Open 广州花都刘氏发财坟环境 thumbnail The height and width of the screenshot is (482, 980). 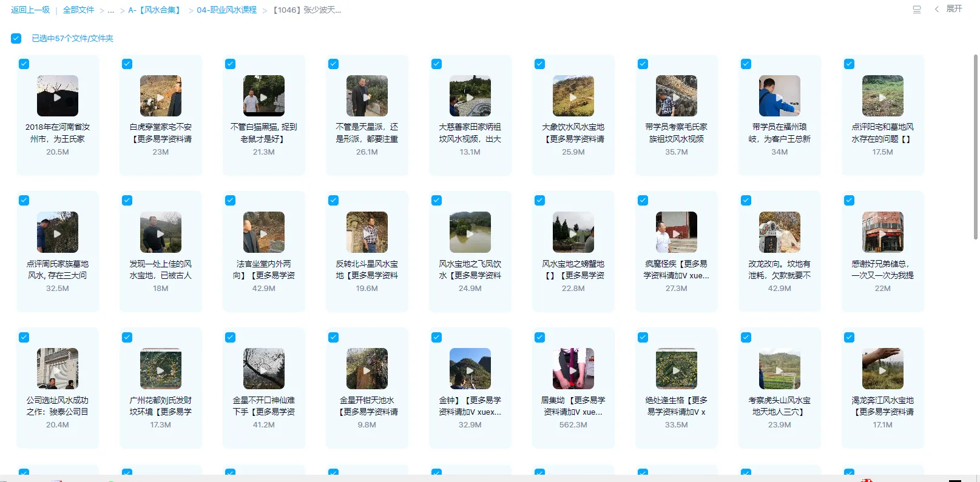pos(161,369)
